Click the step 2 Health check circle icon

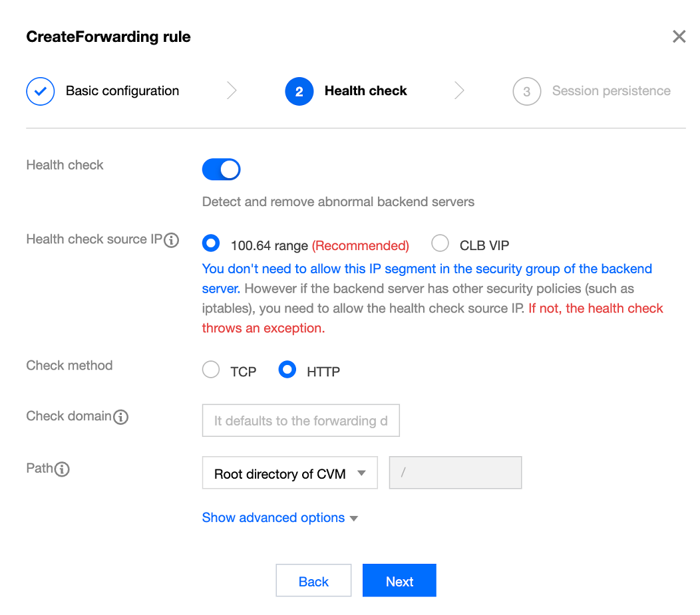[299, 92]
